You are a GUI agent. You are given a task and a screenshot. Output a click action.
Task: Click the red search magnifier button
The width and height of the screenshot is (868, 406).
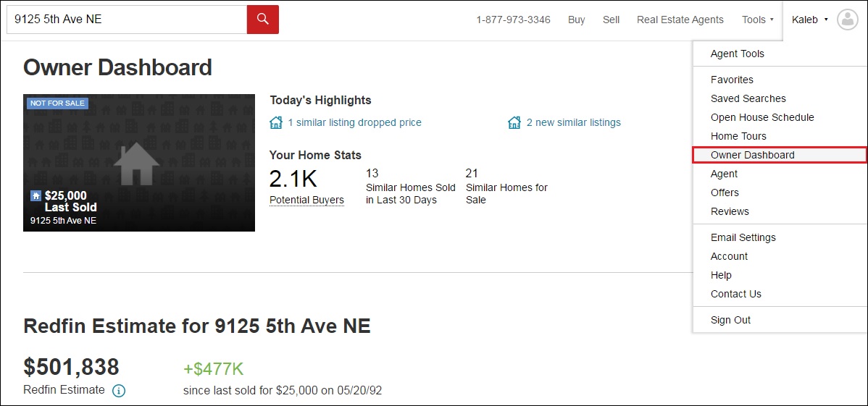point(263,20)
